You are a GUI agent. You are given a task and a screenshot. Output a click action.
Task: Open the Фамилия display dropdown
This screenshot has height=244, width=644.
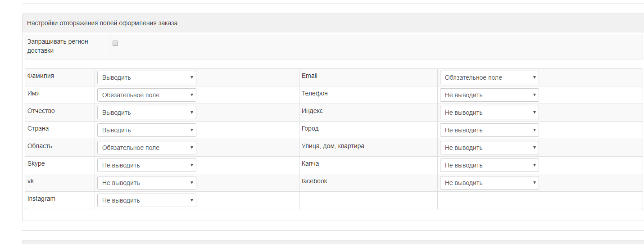point(147,77)
